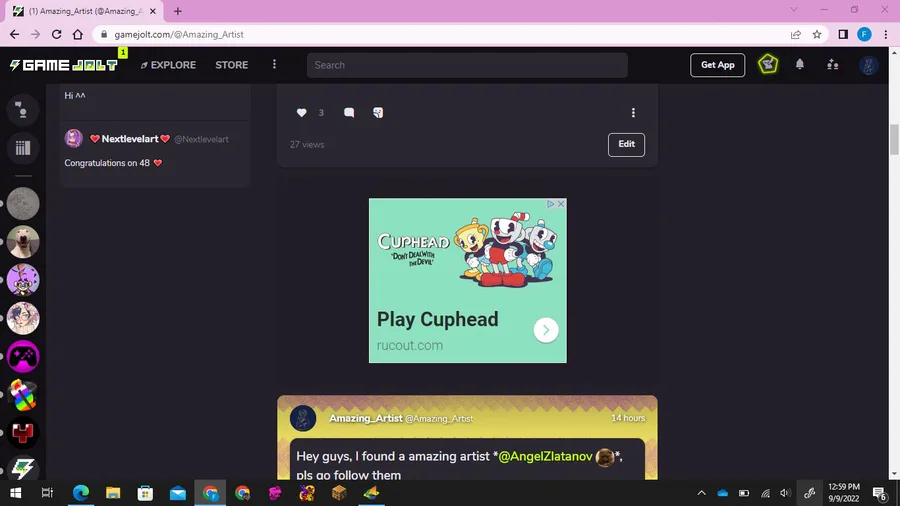Open the library icon in left sidebar

(23, 148)
